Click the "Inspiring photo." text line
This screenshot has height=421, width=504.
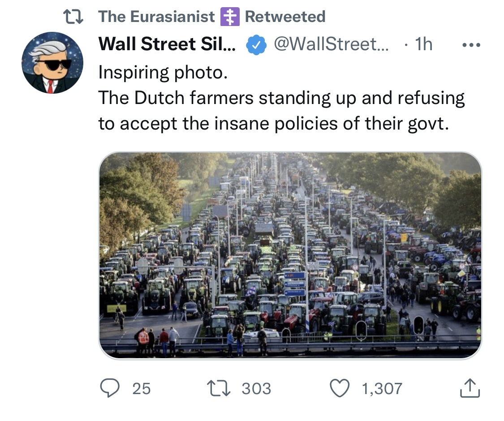point(163,72)
